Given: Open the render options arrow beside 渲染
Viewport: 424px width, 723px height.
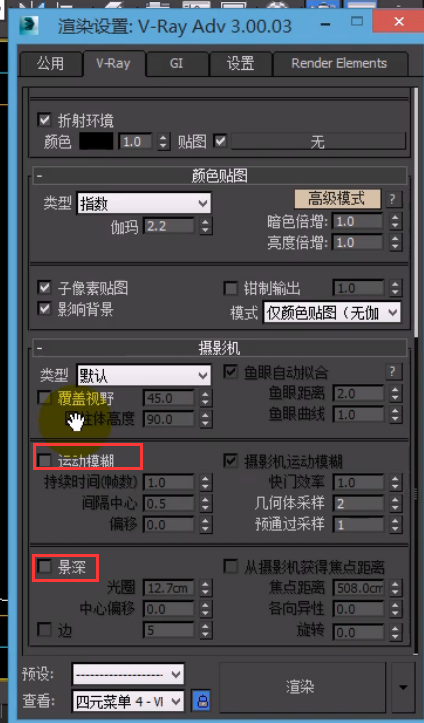Looking at the screenshot, I should pyautogui.click(x=403, y=687).
